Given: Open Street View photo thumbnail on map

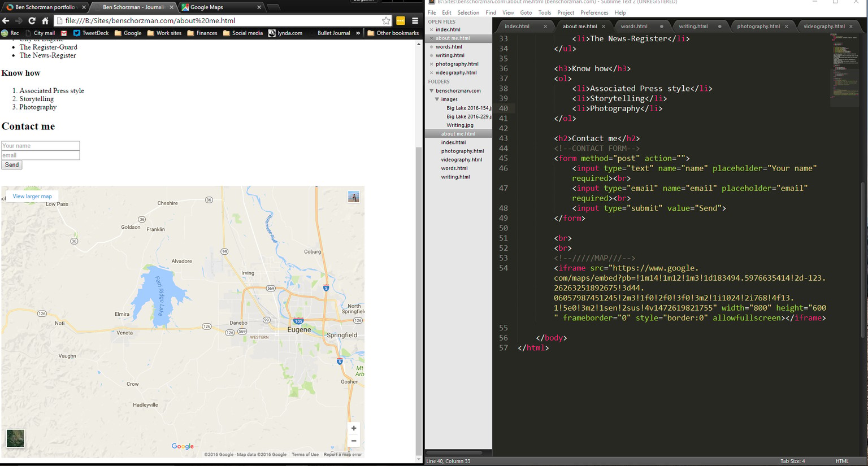Looking at the screenshot, I should [354, 197].
